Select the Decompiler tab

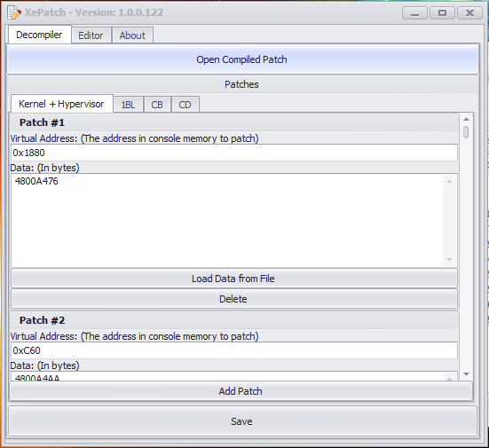tap(39, 35)
